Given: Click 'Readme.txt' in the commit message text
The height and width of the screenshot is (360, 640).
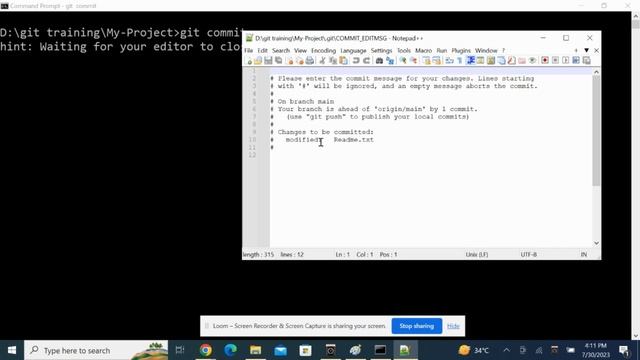Looking at the screenshot, I should click(353, 140).
